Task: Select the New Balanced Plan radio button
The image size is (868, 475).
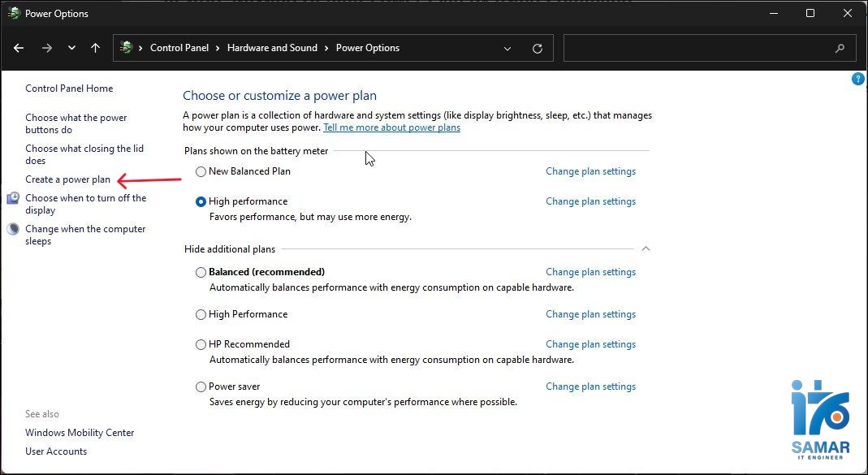Action: (201, 172)
